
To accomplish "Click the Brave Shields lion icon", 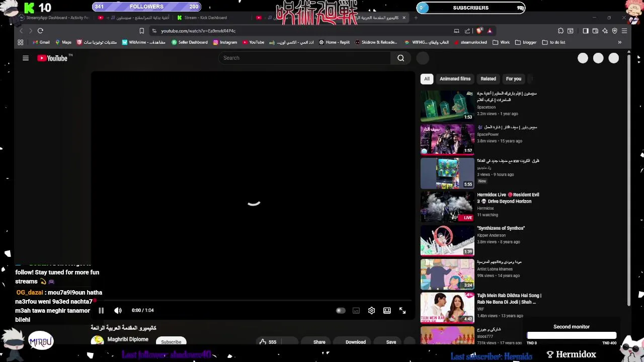I will click(479, 31).
